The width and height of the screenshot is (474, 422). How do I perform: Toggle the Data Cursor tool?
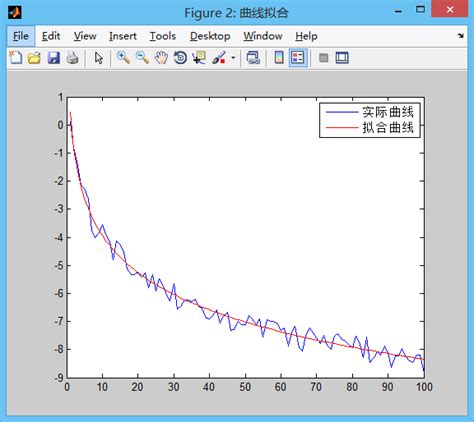click(199, 58)
